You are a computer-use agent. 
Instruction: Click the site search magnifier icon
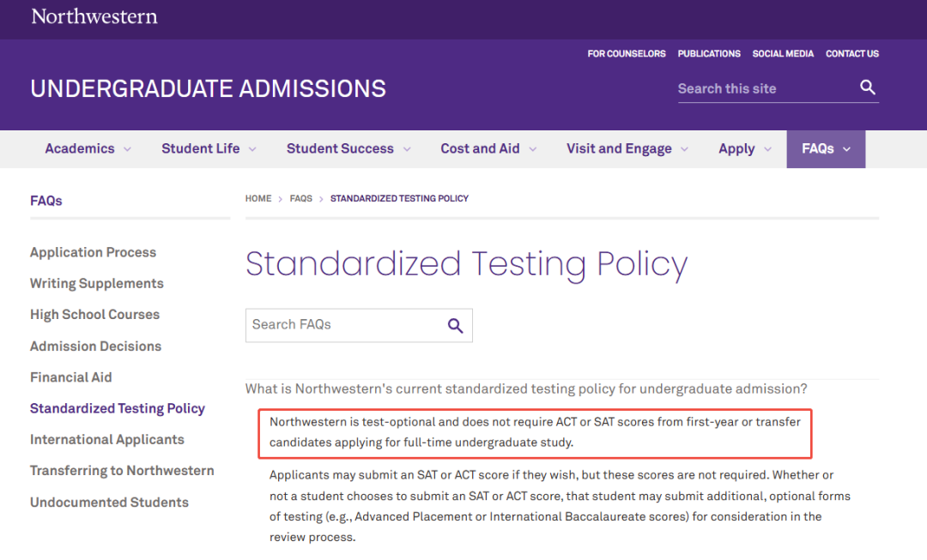[867, 87]
